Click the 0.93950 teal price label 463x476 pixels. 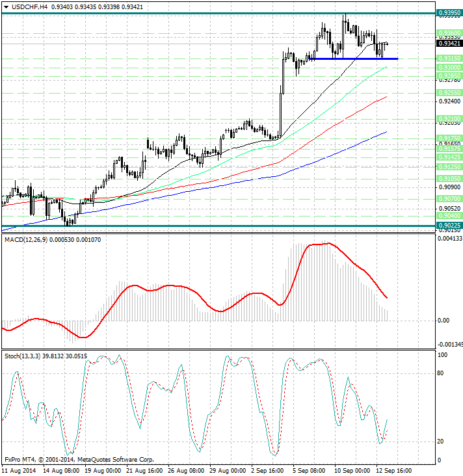[449, 13]
